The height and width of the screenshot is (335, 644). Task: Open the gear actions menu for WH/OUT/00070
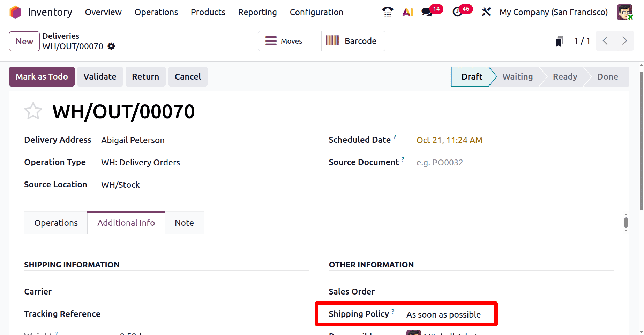tap(111, 46)
